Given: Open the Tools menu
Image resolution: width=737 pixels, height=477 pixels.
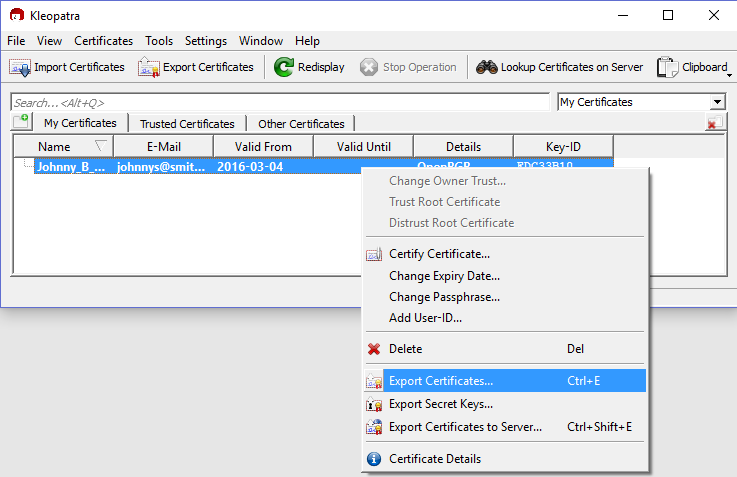Looking at the screenshot, I should click(x=159, y=41).
